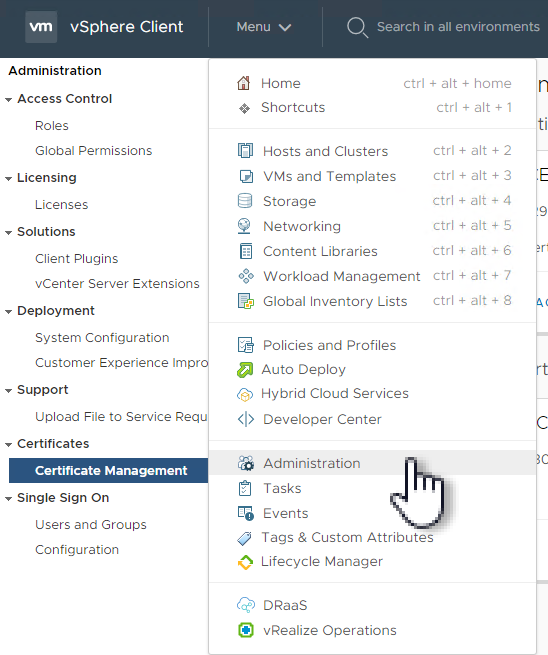
Task: Collapse the Single Sign On section
Action: (8, 499)
